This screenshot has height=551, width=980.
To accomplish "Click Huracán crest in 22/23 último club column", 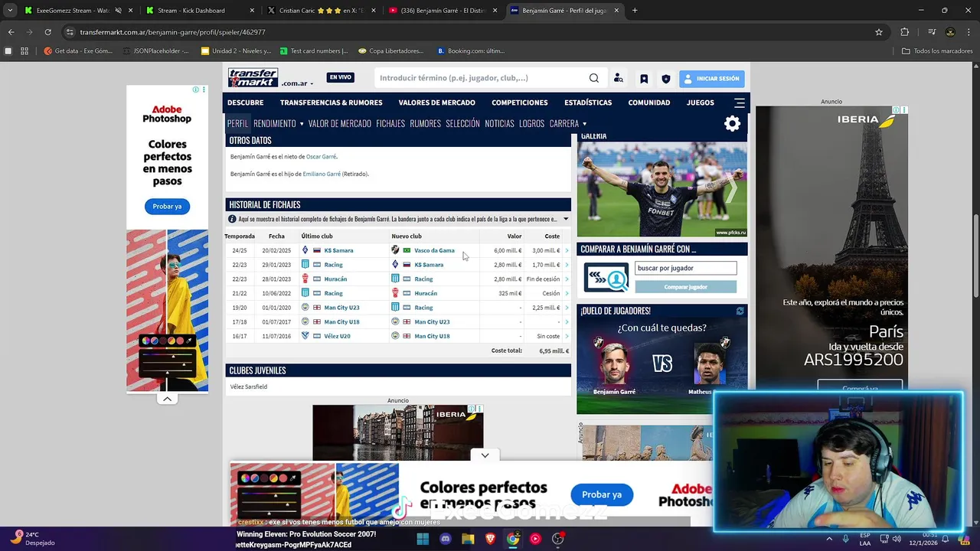I will [x=305, y=279].
